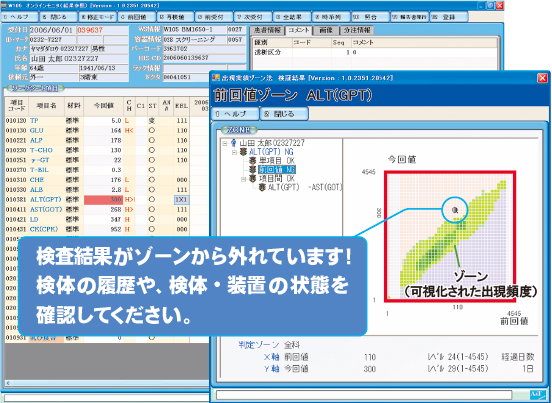Viewport: 552px width, 403px height.
Task: Click the worksheet's horizontal scrollbar left arrow
Action: (x=8, y=383)
